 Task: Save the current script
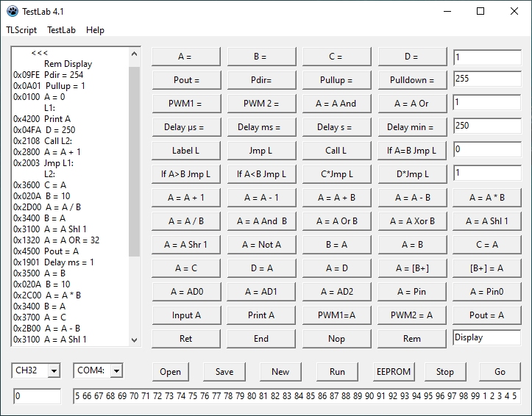coord(224,371)
